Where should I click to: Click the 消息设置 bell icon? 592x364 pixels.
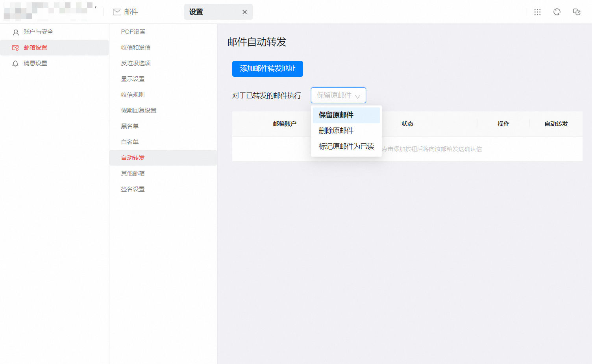pos(16,63)
